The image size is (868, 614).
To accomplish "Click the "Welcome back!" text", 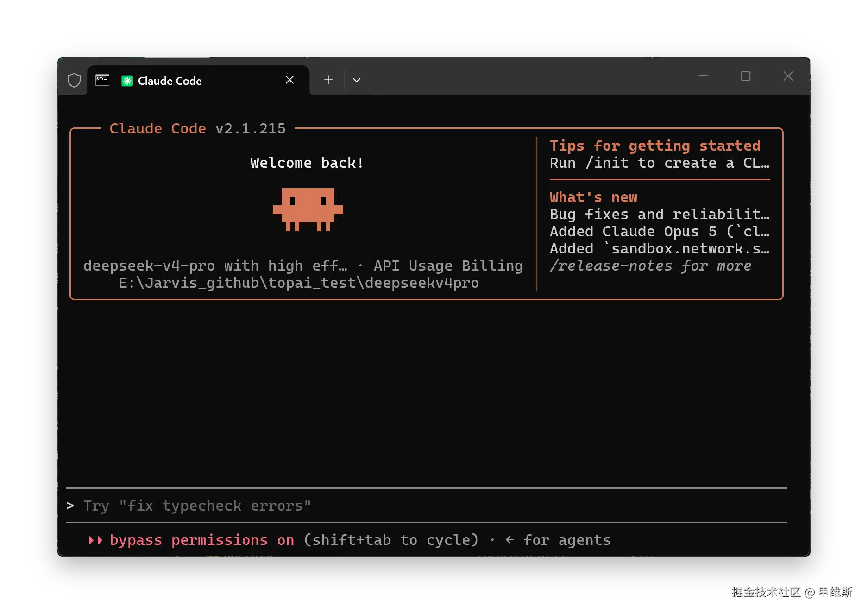I will tap(307, 163).
